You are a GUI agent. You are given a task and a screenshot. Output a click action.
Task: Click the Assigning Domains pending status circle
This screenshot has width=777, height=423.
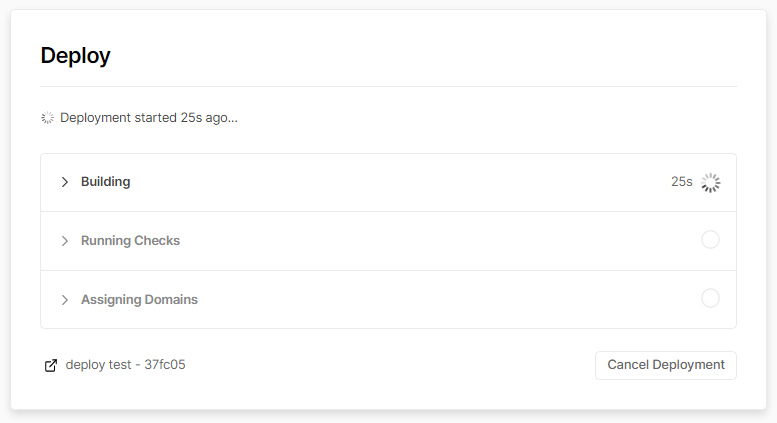[710, 298]
